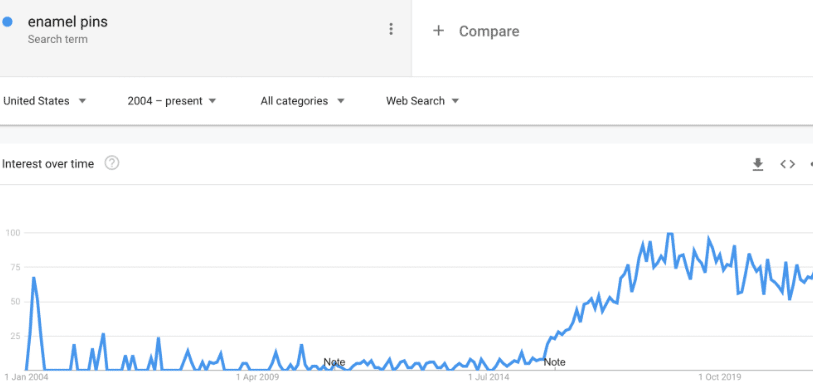Image resolution: width=813 pixels, height=389 pixels.
Task: Click the early 2004 spike on chart
Action: (x=34, y=278)
